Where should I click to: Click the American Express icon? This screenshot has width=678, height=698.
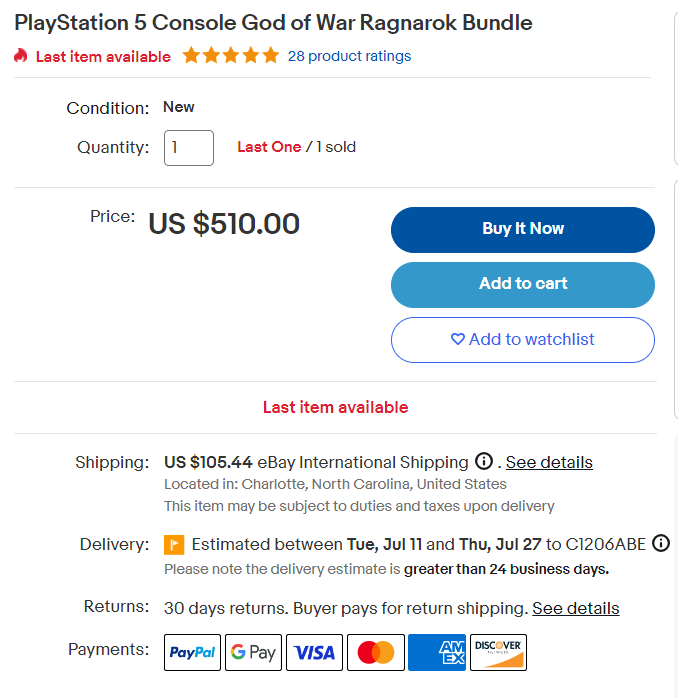coord(437,652)
